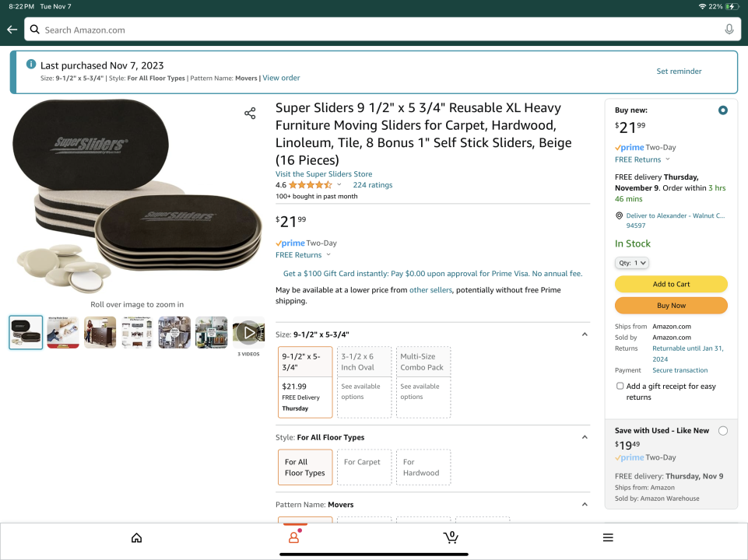Tap the microphone voice search icon
This screenshot has width=748, height=560.
coord(729,30)
